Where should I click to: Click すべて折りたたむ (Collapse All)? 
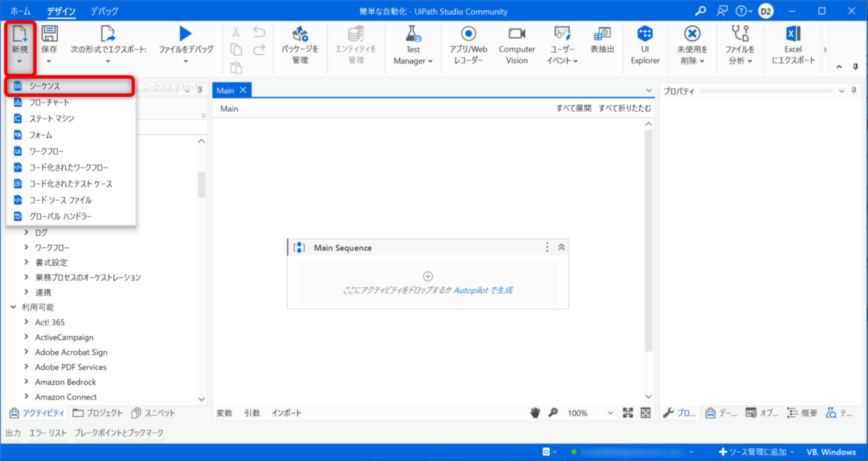pyautogui.click(x=624, y=108)
